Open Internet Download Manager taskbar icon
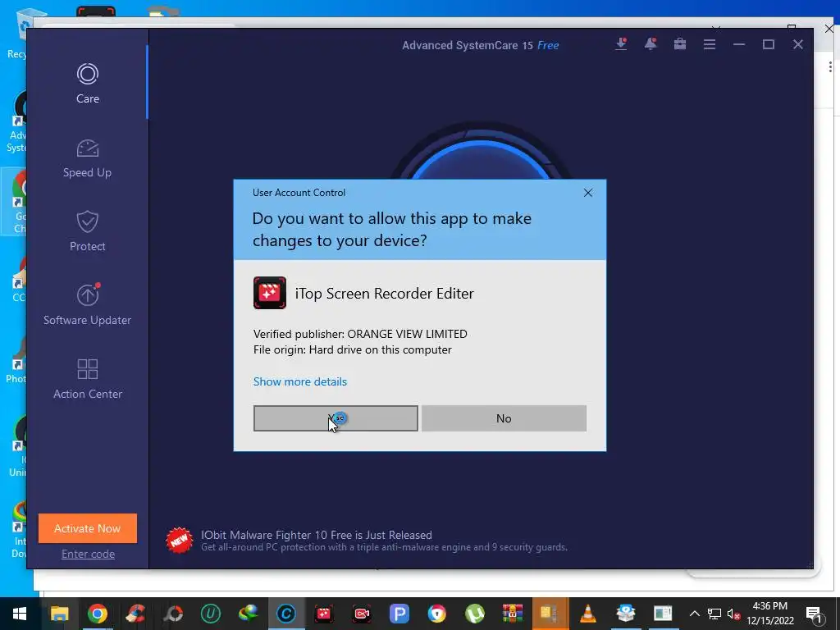The height and width of the screenshot is (630, 840). coord(248,614)
